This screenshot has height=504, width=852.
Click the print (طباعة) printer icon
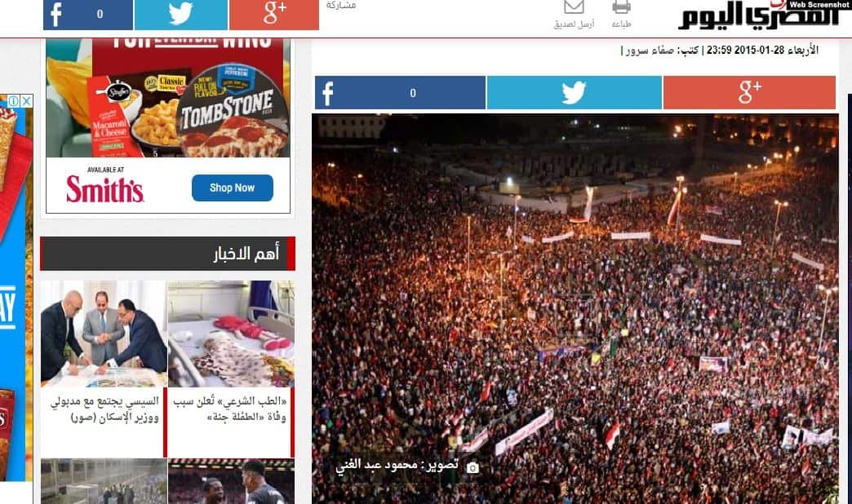coord(621,7)
